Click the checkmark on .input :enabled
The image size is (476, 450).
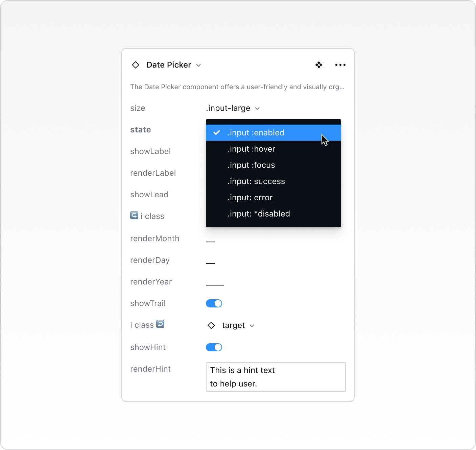point(217,133)
